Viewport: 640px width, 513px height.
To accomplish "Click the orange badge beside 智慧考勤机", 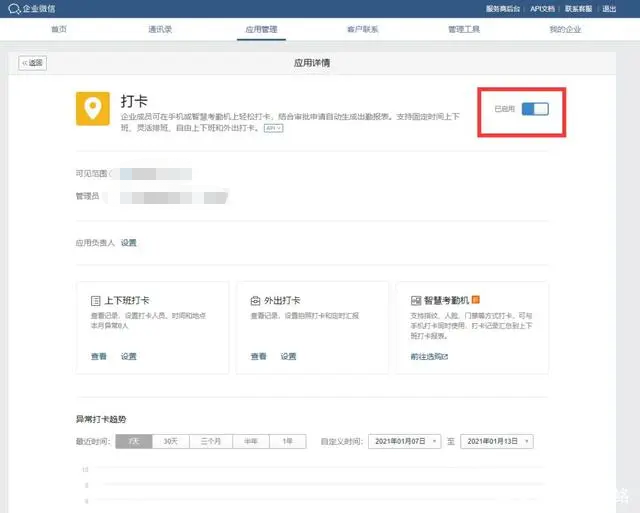I will [x=476, y=299].
